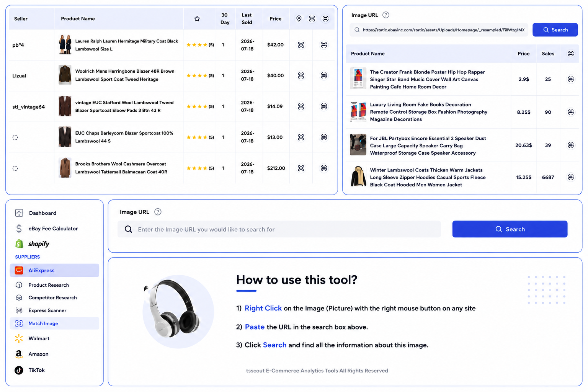Click Winter Lambswool Coats thumbnail
The image size is (588, 392).
(358, 176)
